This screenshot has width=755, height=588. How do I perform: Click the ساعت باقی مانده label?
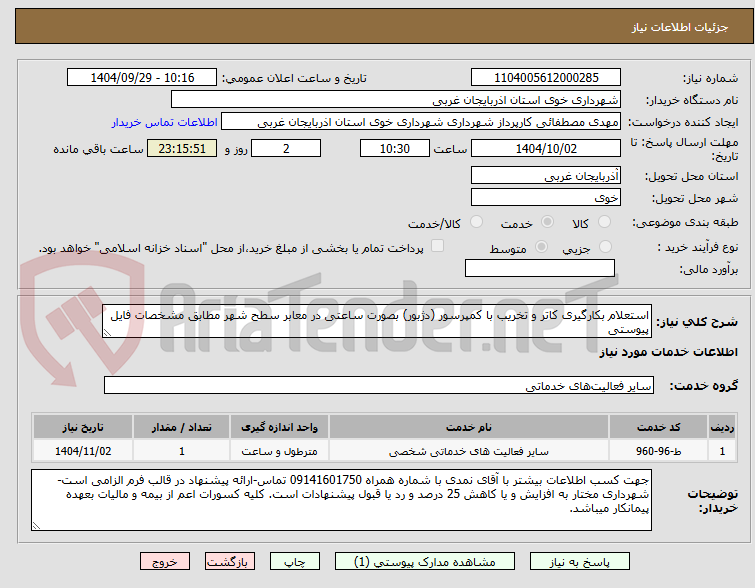pos(98,149)
